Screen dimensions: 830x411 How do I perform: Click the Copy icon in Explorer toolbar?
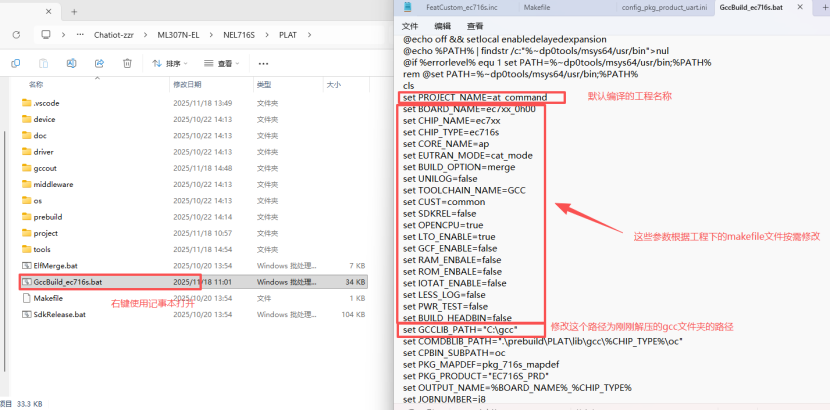(16, 64)
